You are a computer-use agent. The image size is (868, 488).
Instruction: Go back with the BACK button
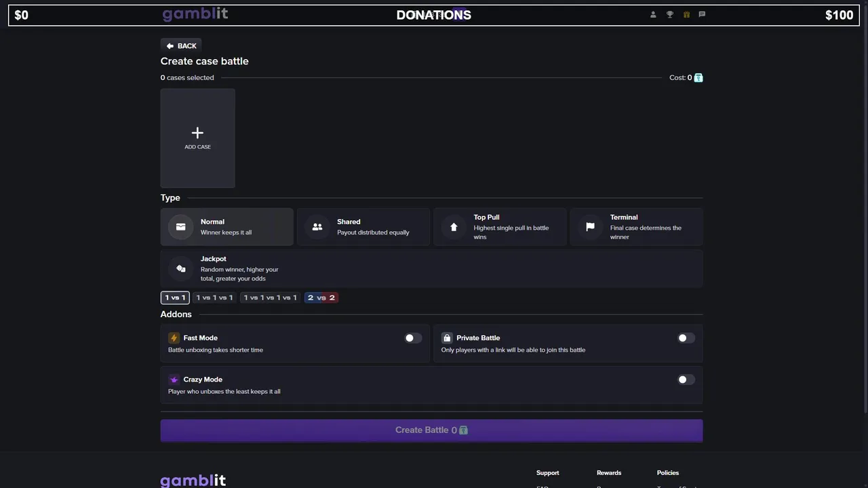180,46
